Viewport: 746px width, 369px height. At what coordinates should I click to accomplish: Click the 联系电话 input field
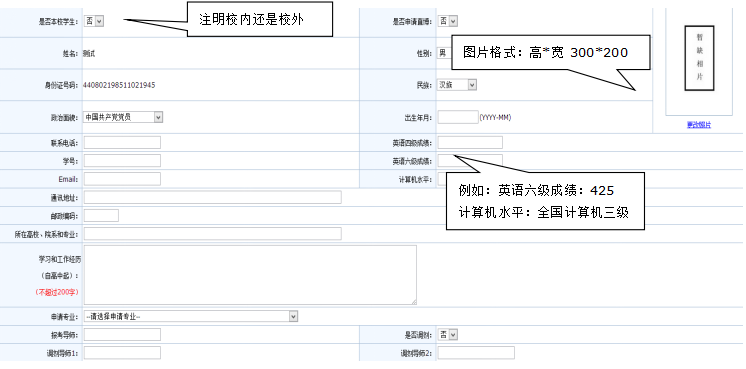(x=122, y=142)
